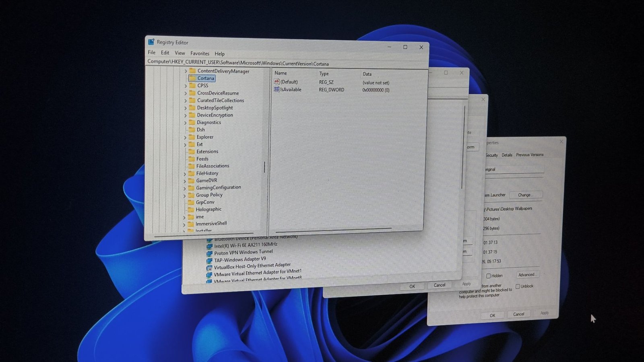The width and height of the screenshot is (644, 362).
Task: Click the Extensions key folder icon
Action: (x=192, y=151)
